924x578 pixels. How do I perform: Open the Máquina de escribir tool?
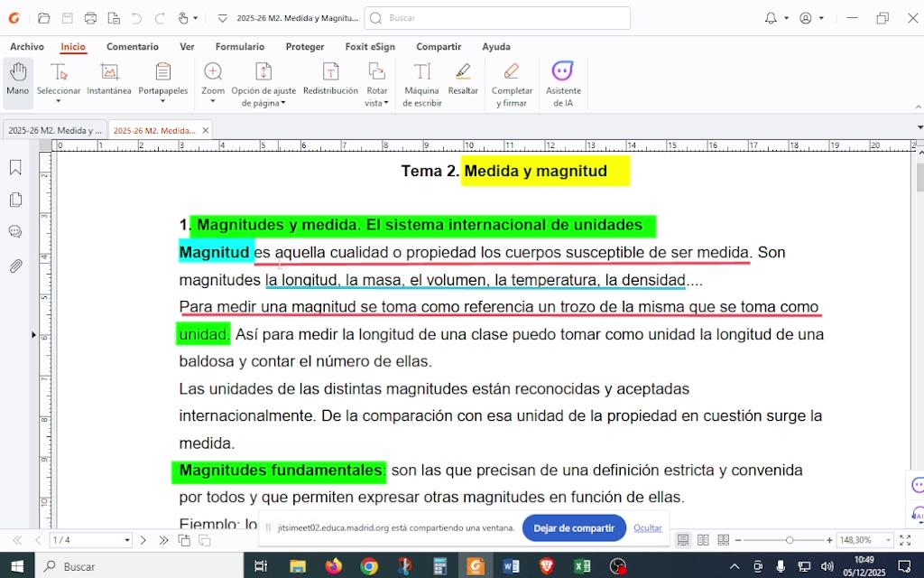(421, 79)
